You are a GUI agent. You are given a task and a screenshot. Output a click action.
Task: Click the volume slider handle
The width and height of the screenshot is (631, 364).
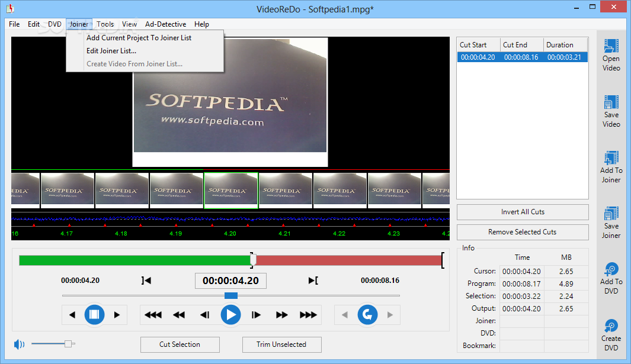coord(68,344)
